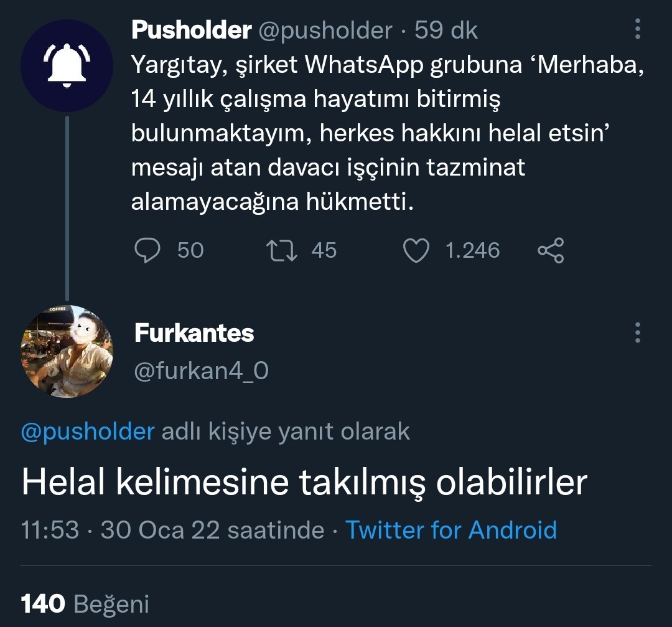Click the blue @pusholder reply mention

[88, 431]
